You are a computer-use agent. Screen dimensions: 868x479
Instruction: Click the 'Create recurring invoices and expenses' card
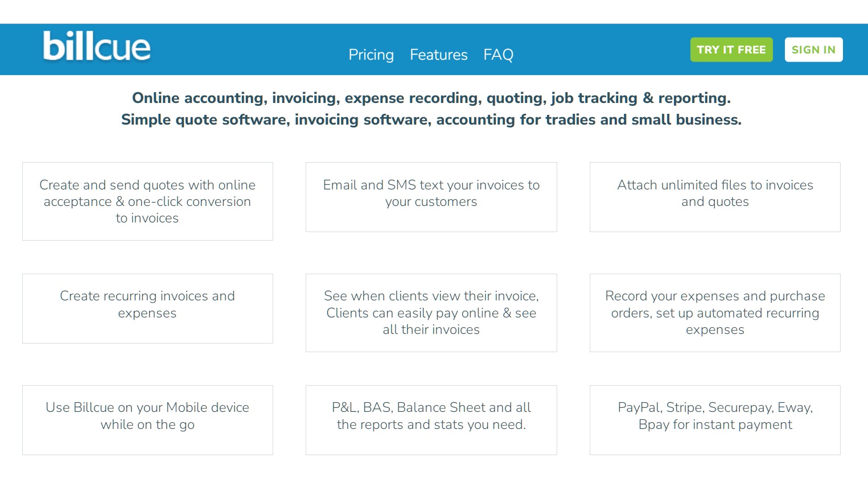point(147,308)
